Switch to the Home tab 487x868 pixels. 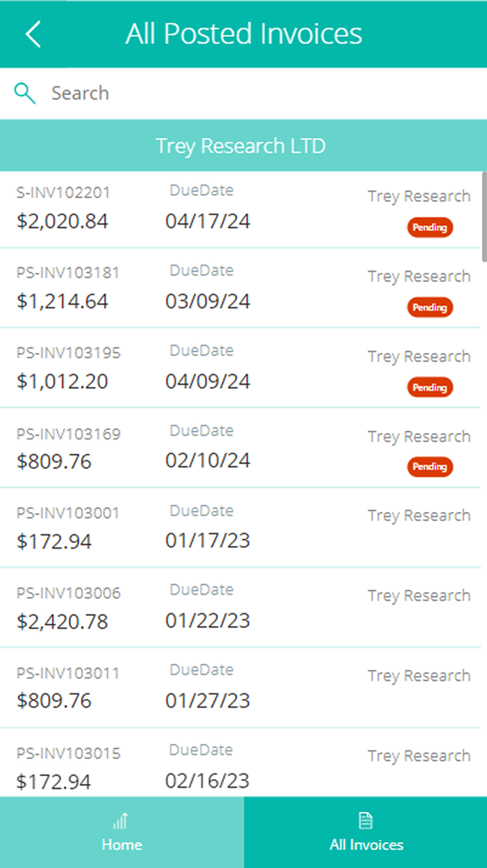121,833
